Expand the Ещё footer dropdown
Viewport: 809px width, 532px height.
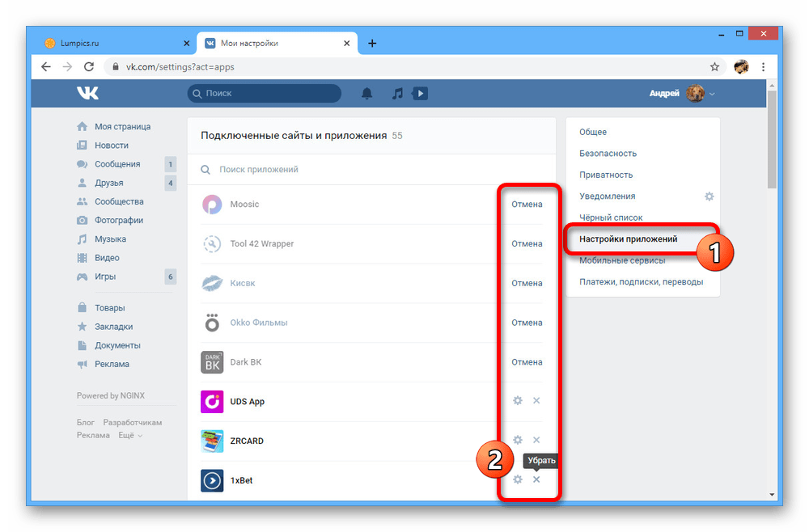[x=130, y=435]
